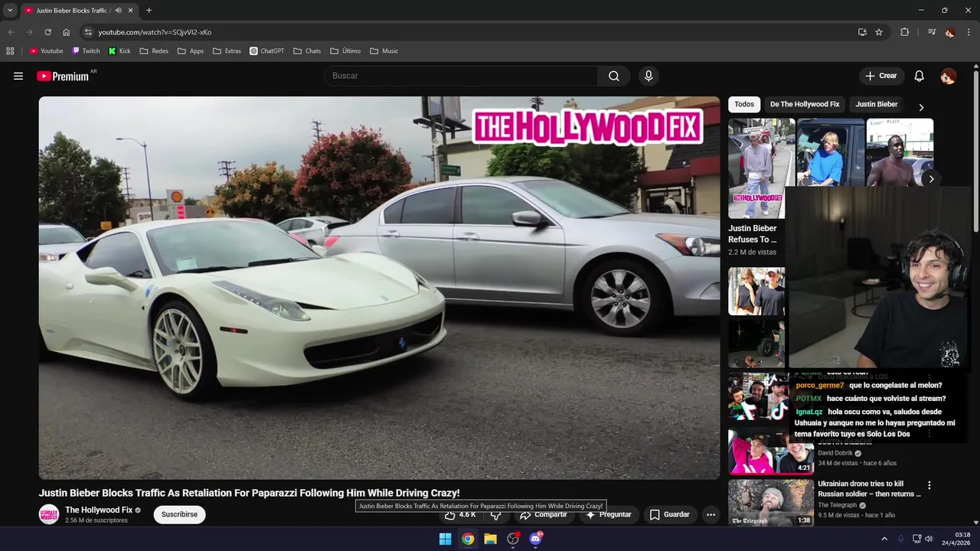
Task: Open a new browser tab
Action: pyautogui.click(x=149, y=11)
